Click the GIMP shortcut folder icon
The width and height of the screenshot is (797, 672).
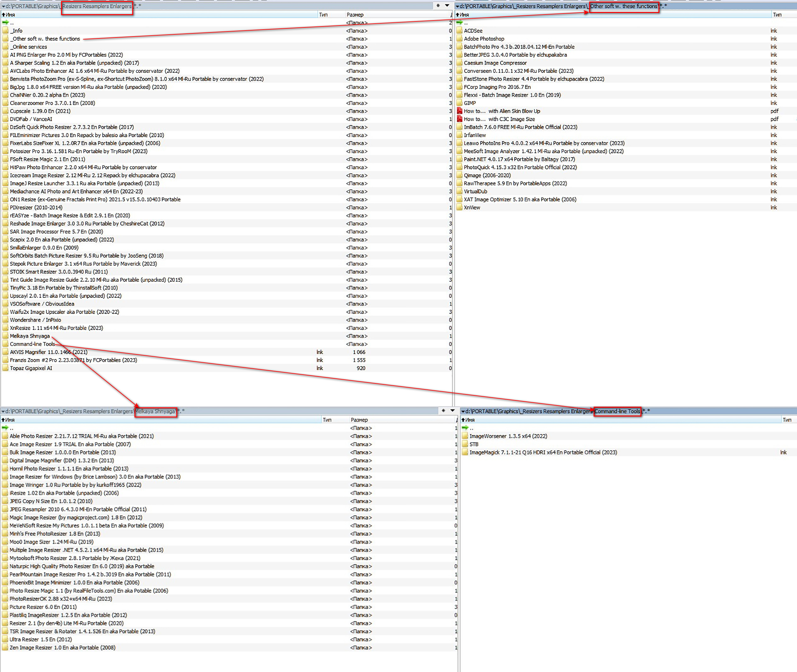click(459, 103)
